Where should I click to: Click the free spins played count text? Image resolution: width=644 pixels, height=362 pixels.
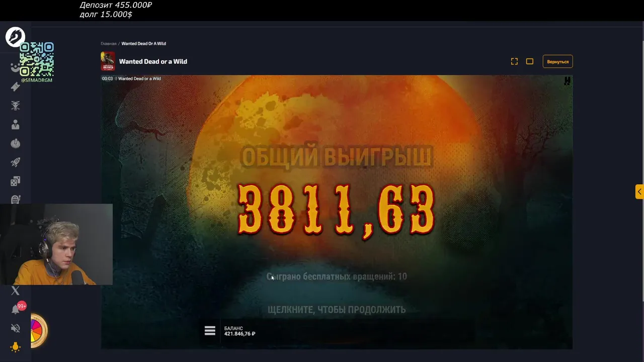[337, 277]
